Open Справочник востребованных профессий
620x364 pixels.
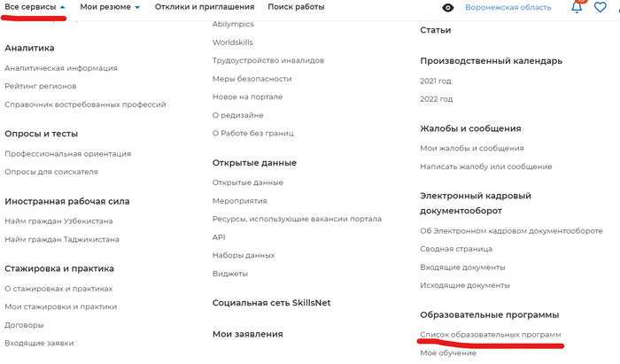[x=85, y=105]
